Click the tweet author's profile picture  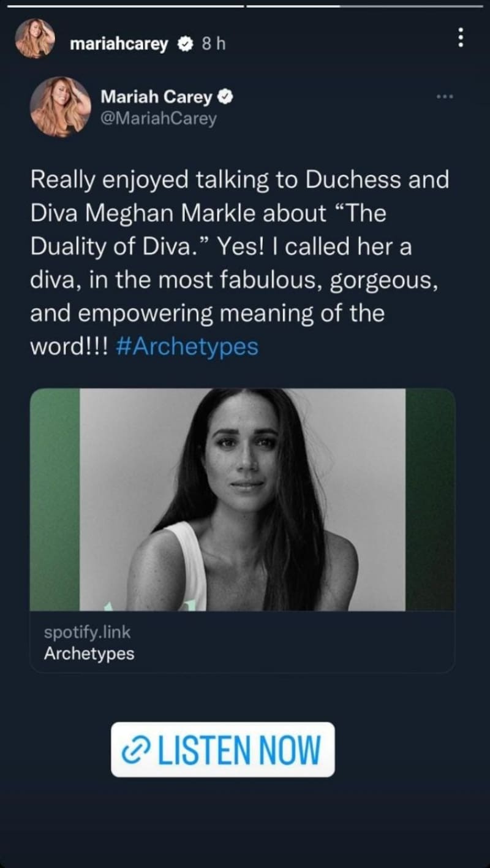coord(60,107)
